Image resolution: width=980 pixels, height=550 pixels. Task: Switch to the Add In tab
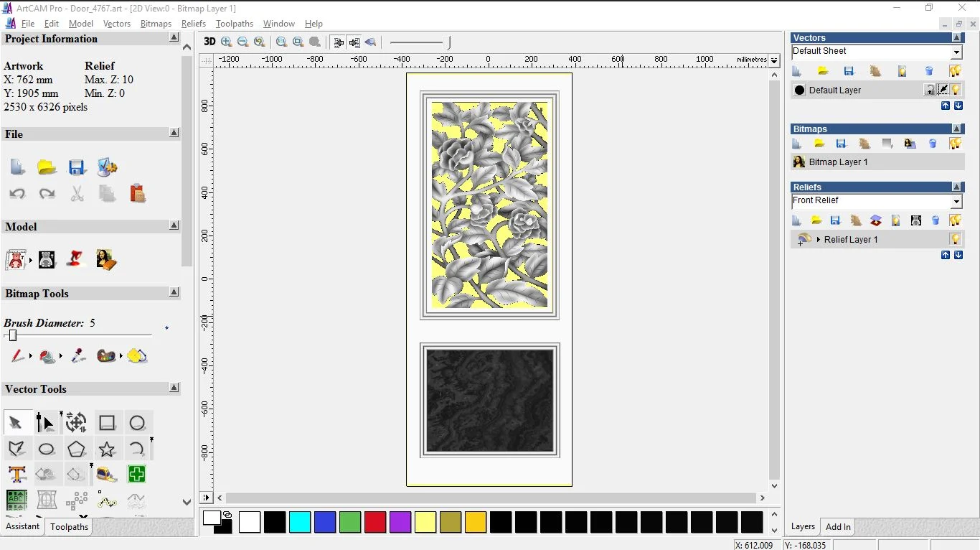click(838, 527)
